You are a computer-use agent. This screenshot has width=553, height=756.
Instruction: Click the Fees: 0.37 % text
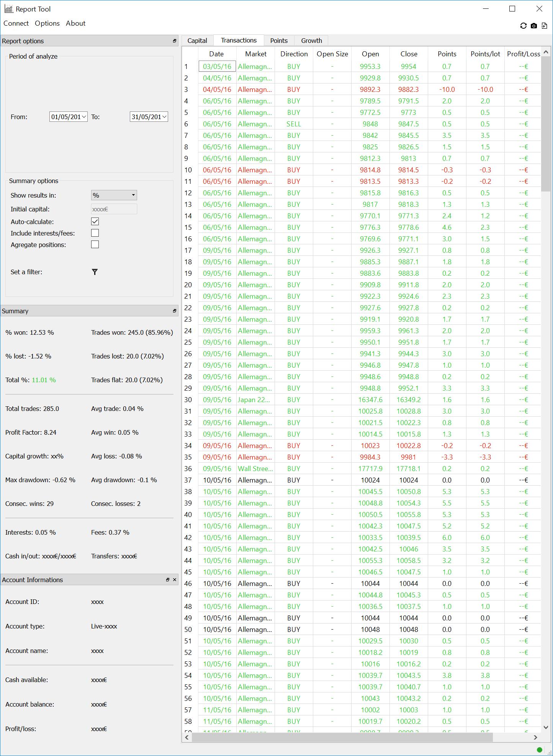tap(110, 532)
